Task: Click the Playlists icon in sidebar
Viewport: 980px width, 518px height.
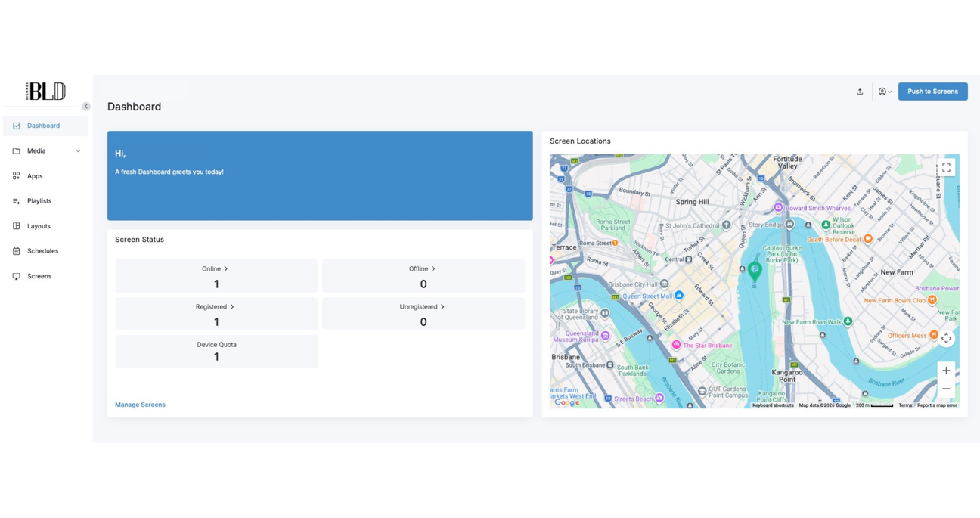Action: pyautogui.click(x=17, y=201)
